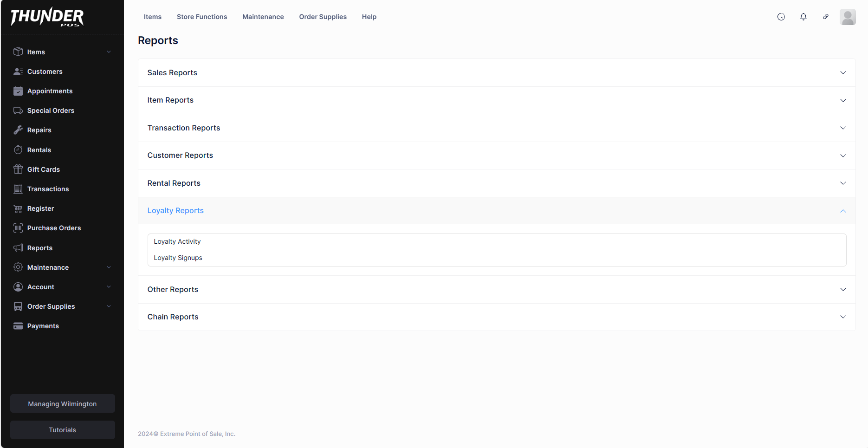Click the Thunder POS logo

click(47, 17)
